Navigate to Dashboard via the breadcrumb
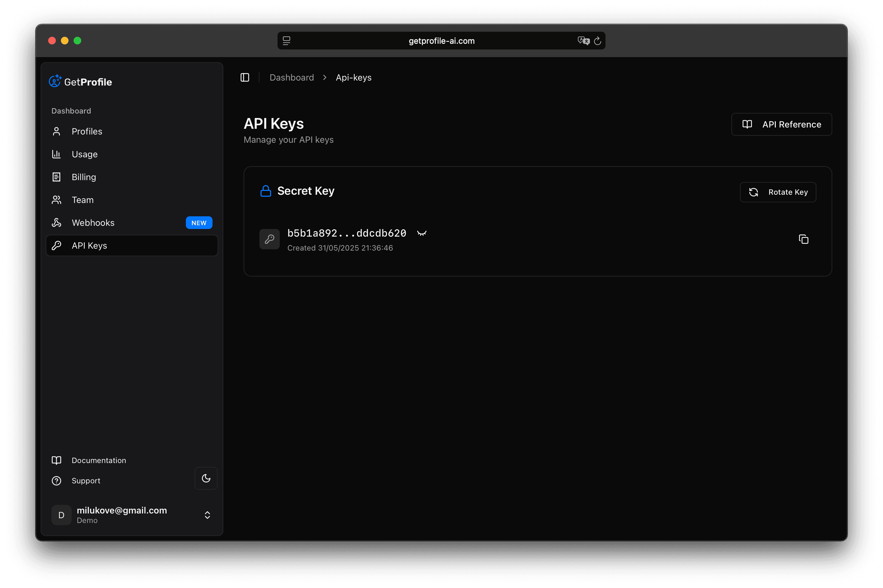This screenshot has width=883, height=588. tap(292, 77)
